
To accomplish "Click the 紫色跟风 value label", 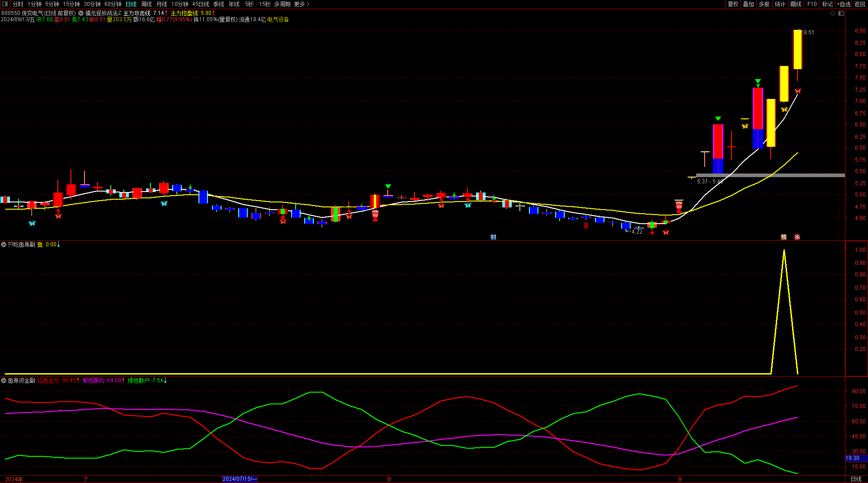I will [x=104, y=380].
